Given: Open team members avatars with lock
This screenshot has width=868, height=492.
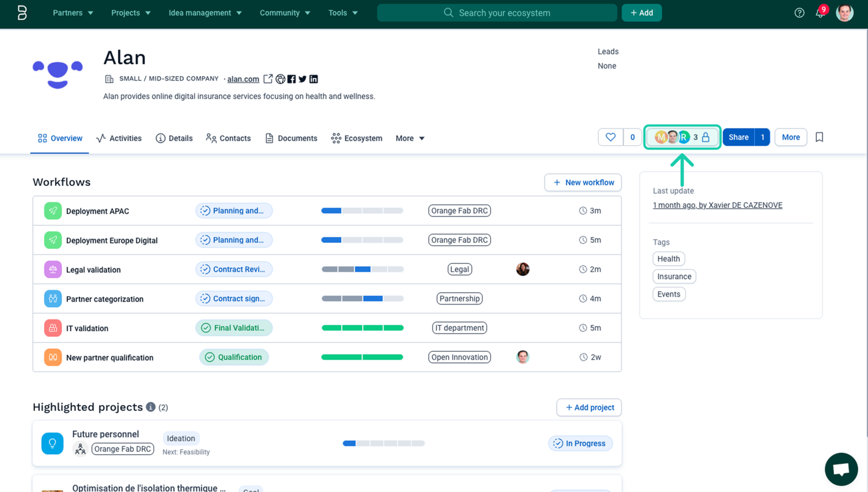Looking at the screenshot, I should coord(682,137).
